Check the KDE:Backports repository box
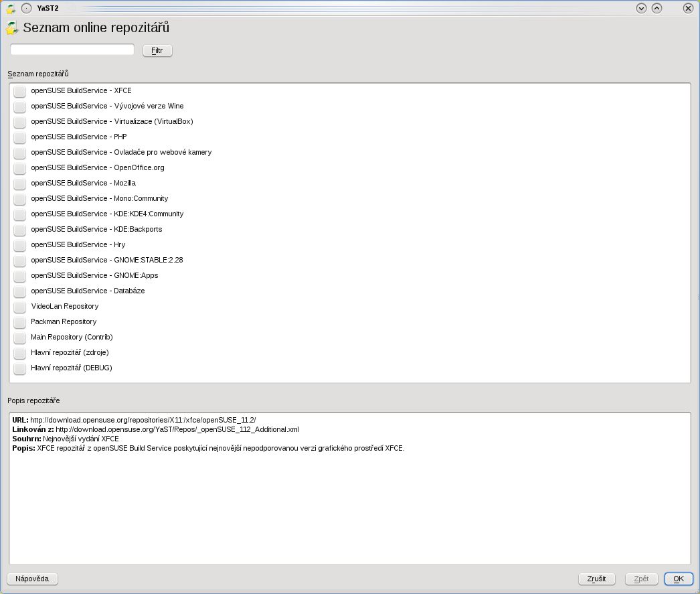Viewport: 700px width, 594px height. (x=19, y=230)
